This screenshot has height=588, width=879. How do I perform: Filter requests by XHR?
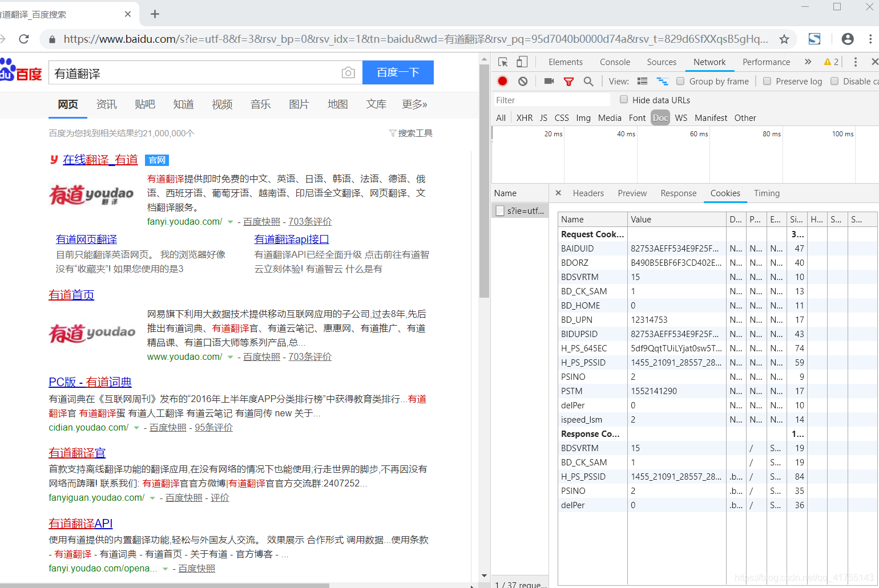pyautogui.click(x=525, y=117)
